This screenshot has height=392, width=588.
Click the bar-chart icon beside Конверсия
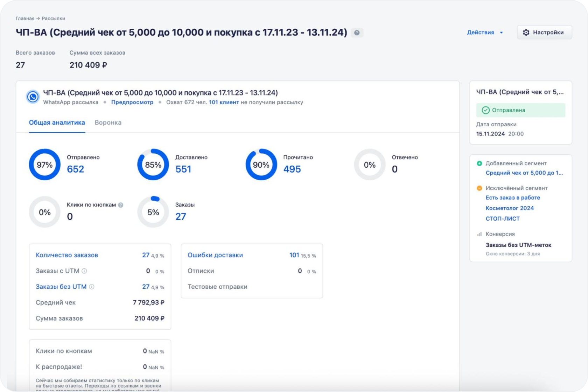pos(479,233)
